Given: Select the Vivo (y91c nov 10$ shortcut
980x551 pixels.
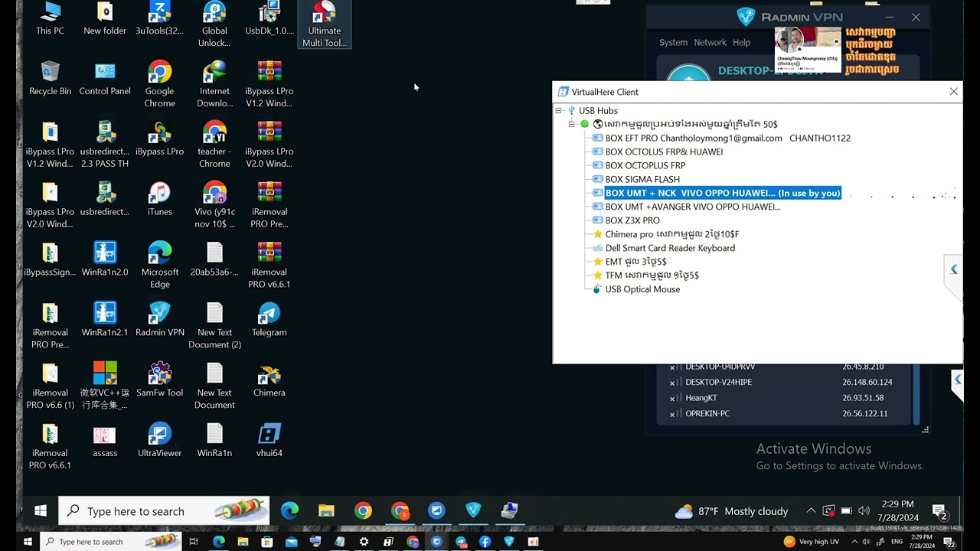Looking at the screenshot, I should (x=214, y=205).
